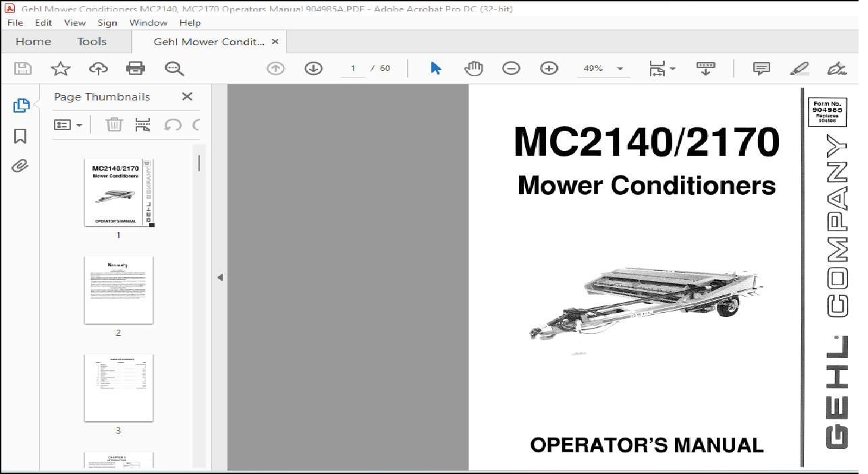Click the OPERATOR'S MANUAL text on page

click(647, 445)
